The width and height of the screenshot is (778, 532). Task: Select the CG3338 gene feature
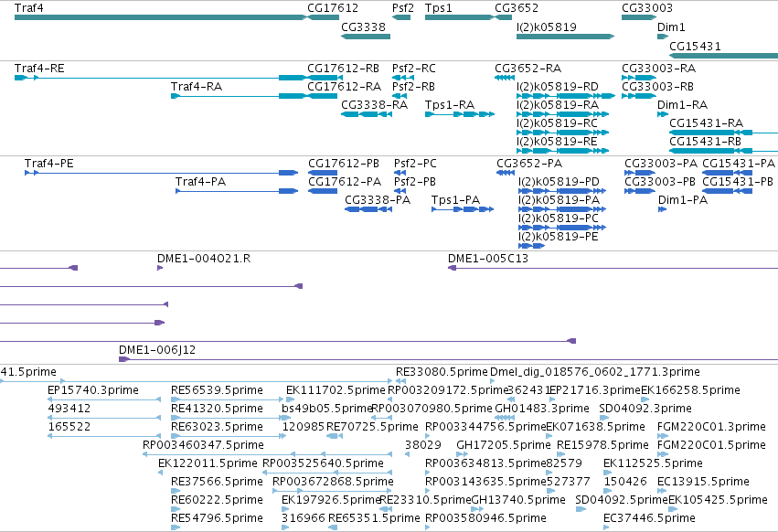[366, 37]
